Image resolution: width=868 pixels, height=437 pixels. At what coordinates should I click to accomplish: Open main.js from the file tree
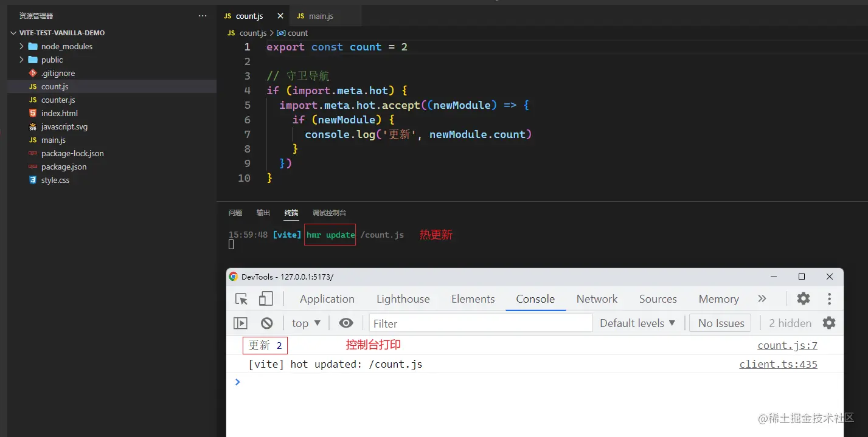54,140
